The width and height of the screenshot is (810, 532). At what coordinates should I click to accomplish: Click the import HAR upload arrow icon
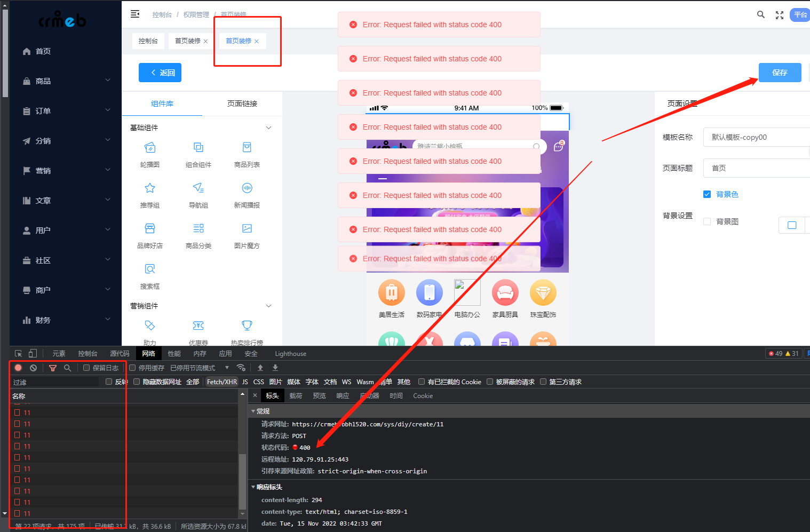(260, 368)
